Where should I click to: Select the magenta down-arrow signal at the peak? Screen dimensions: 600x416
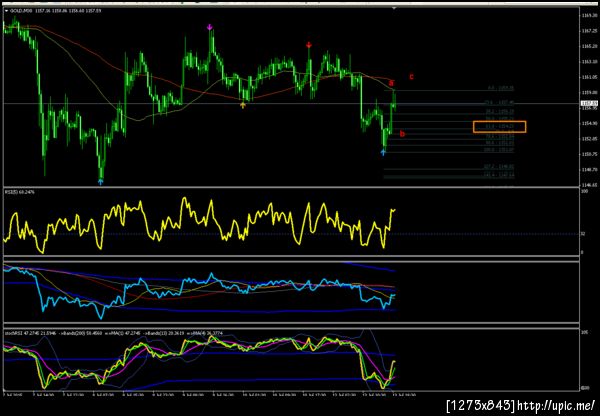pyautogui.click(x=209, y=27)
